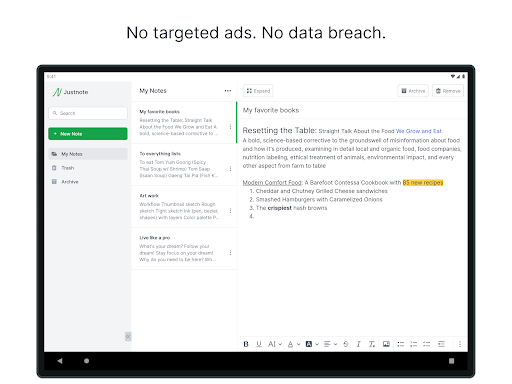Create a bulleted list
This screenshot has height=384, width=512.
tap(401, 344)
